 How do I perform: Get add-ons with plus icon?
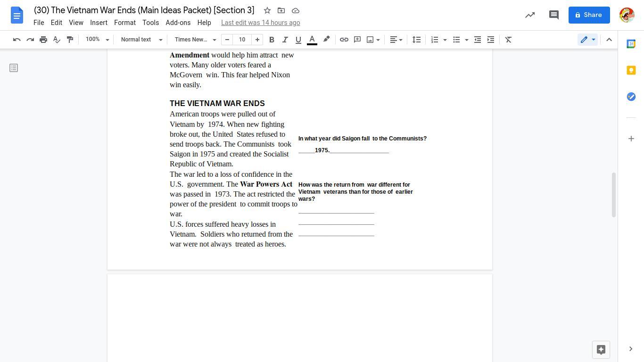point(631,139)
